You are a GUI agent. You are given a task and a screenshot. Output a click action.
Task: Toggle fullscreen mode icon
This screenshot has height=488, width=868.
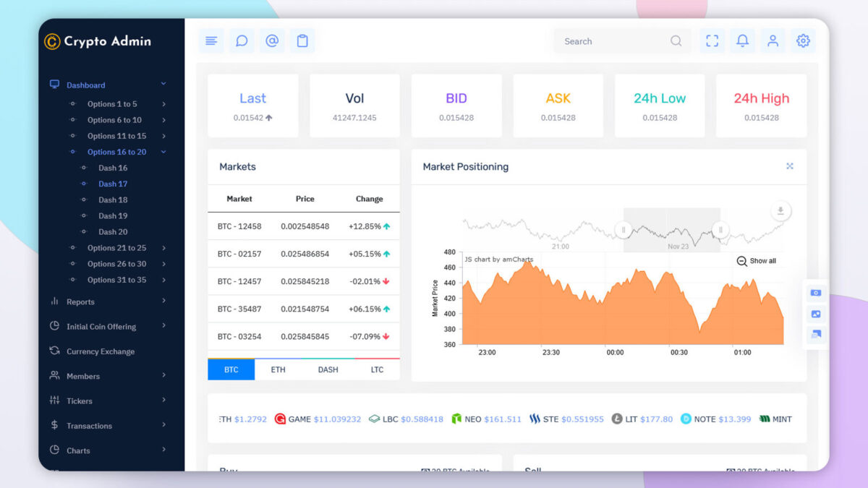pos(712,40)
